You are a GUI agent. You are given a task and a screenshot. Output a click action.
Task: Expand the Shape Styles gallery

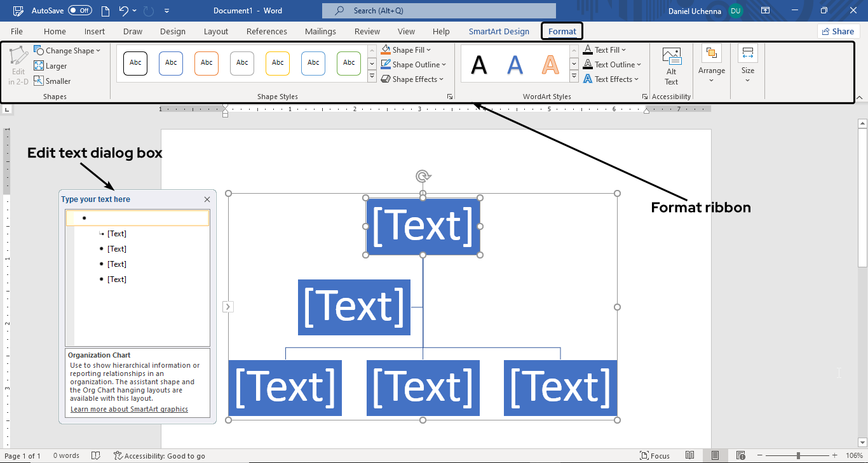pyautogui.click(x=371, y=76)
